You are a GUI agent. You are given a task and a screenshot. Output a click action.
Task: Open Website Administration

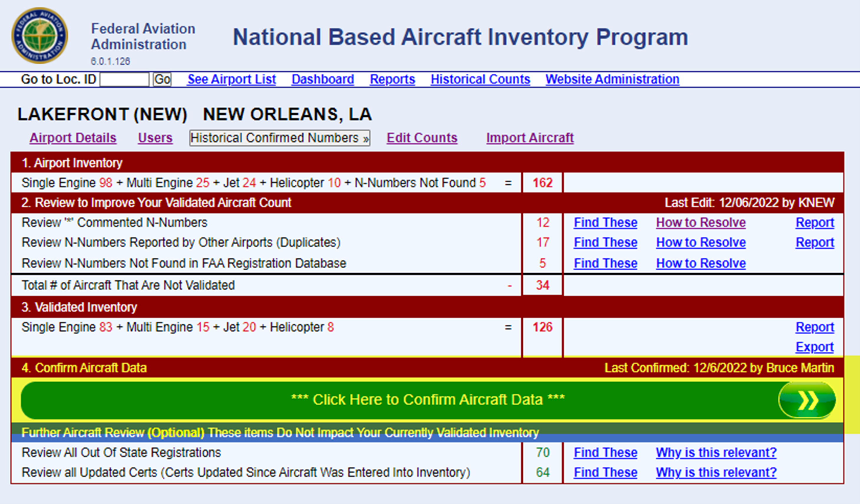(x=612, y=79)
